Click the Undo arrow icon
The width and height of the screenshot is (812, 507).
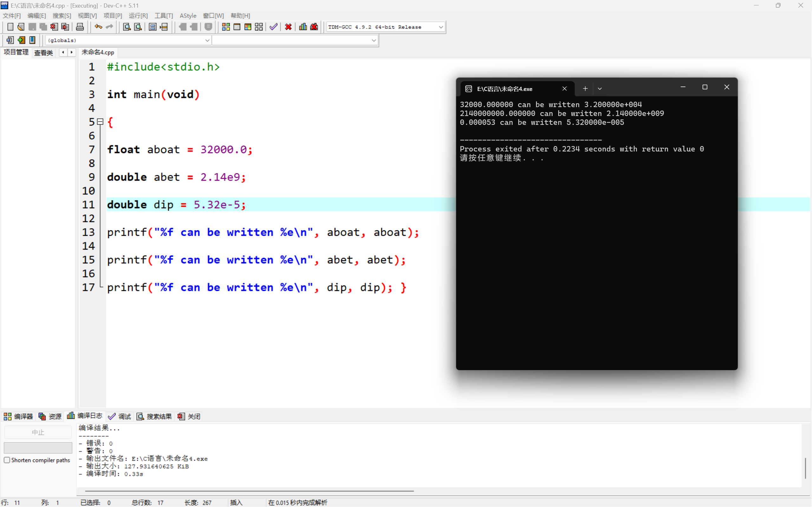[x=98, y=27]
